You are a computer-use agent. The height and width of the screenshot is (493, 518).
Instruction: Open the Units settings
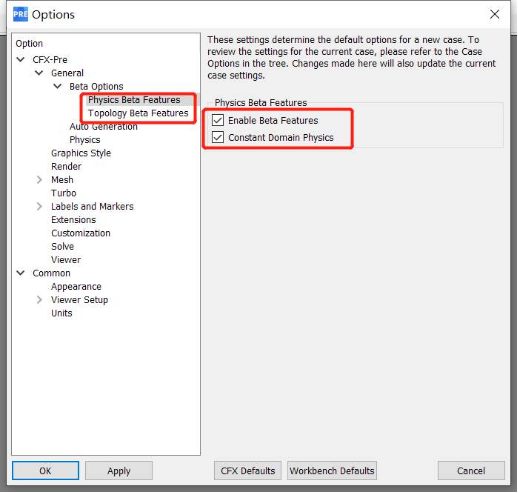point(62,313)
